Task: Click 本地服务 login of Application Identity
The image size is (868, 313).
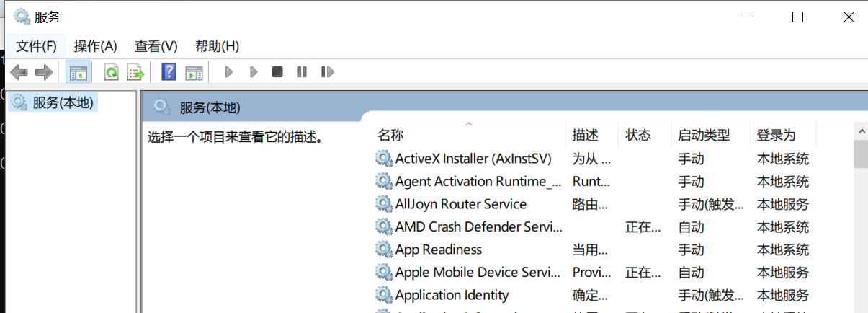Action: pos(783,295)
